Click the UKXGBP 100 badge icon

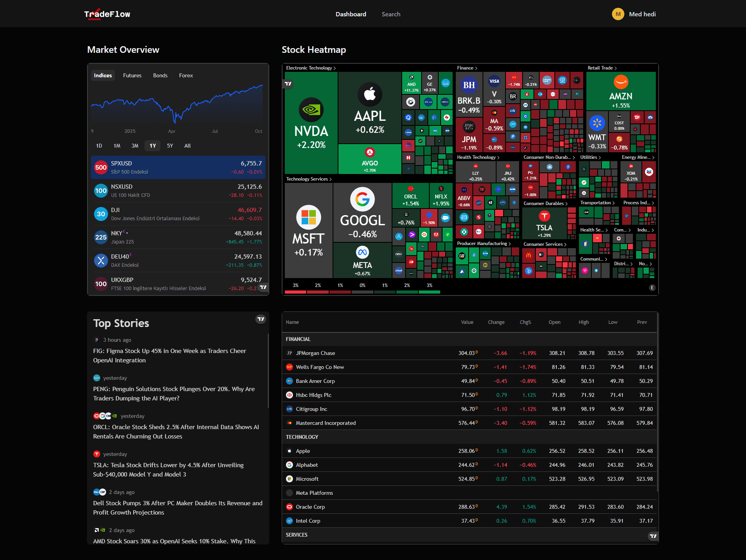point(101,284)
